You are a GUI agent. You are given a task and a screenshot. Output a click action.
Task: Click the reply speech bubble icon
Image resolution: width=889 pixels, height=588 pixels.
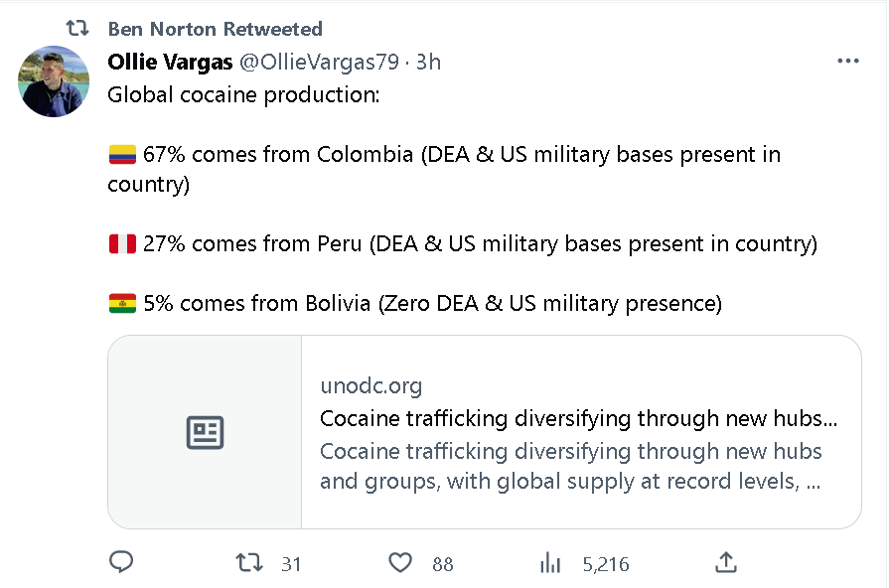coord(121,562)
